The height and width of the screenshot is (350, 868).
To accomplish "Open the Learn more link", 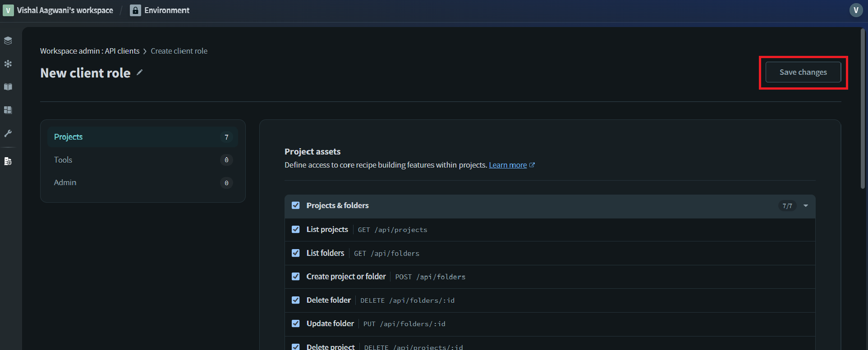I will tap(508, 165).
